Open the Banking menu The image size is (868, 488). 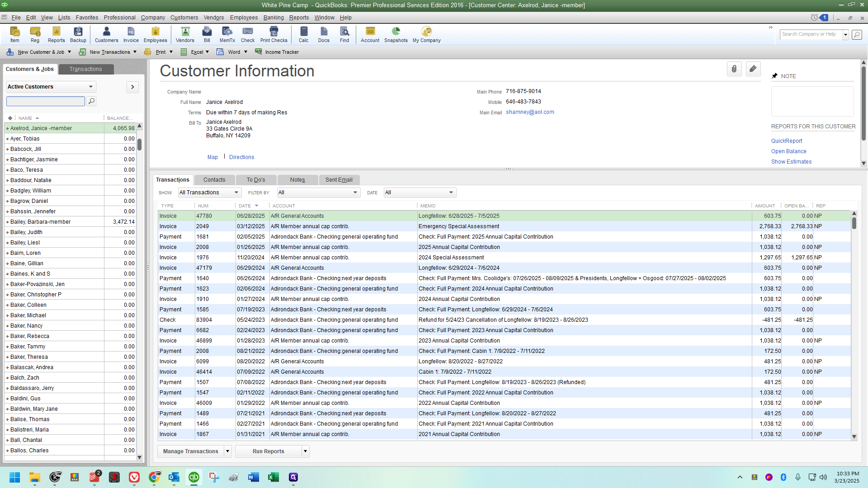click(x=274, y=18)
